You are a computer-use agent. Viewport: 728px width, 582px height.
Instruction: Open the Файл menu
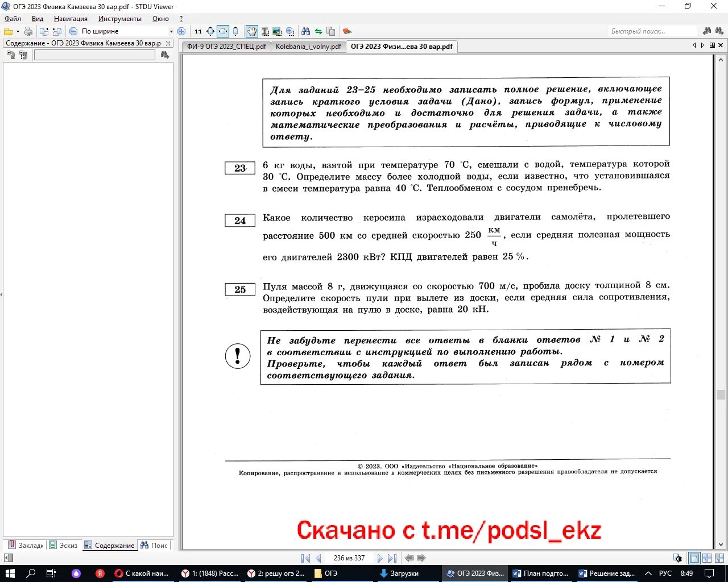click(x=13, y=19)
